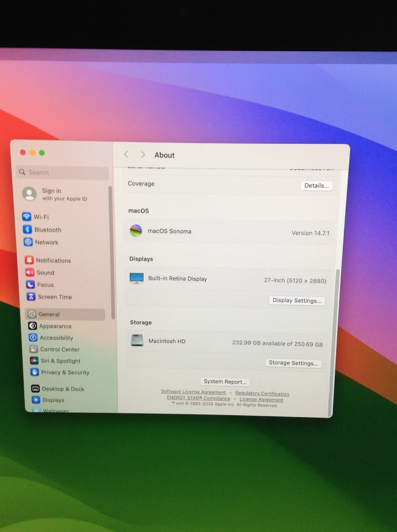Open the Control Center icon
Image resolution: width=397 pixels, height=532 pixels.
pos(34,349)
